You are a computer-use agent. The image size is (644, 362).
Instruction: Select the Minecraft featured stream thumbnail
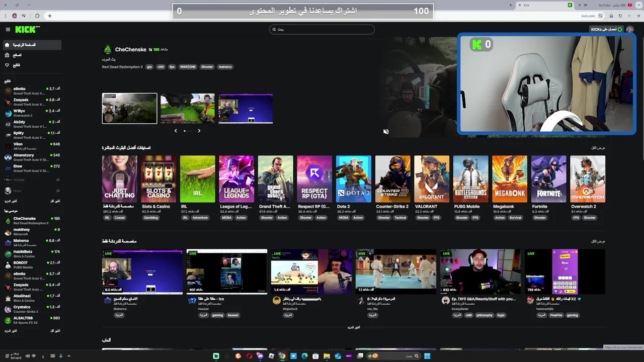pos(188,108)
